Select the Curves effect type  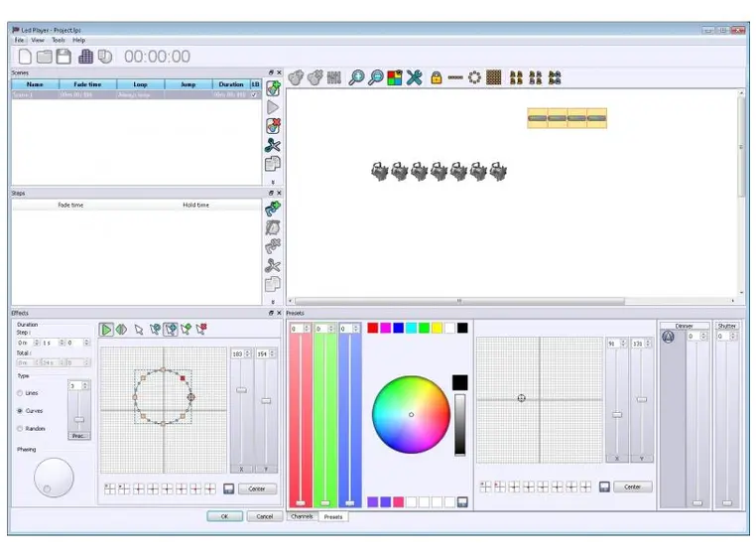[21, 410]
